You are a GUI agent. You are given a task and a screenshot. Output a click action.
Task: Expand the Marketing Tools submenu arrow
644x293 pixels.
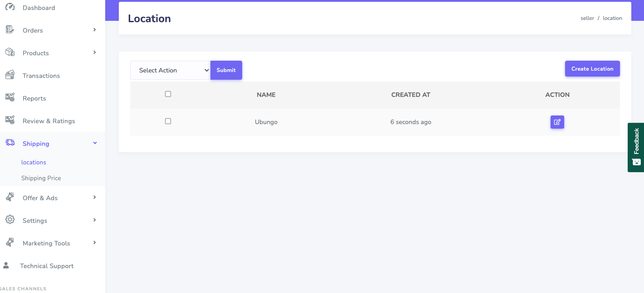[x=94, y=243]
